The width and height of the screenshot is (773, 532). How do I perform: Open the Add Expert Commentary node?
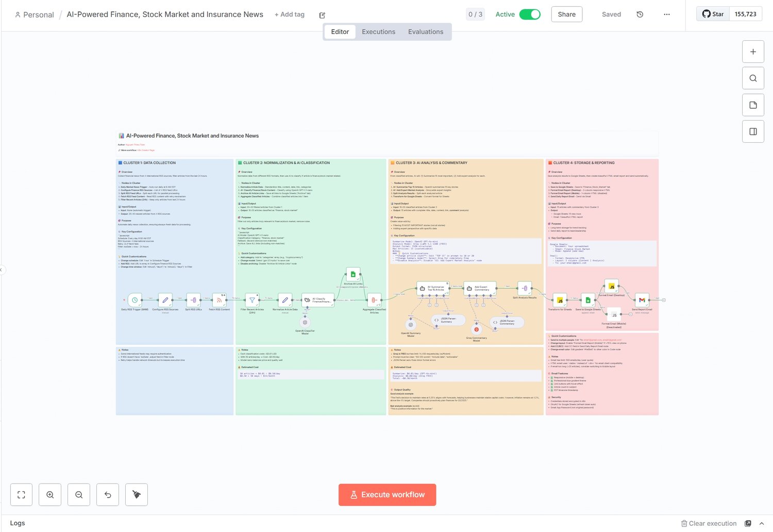point(480,288)
